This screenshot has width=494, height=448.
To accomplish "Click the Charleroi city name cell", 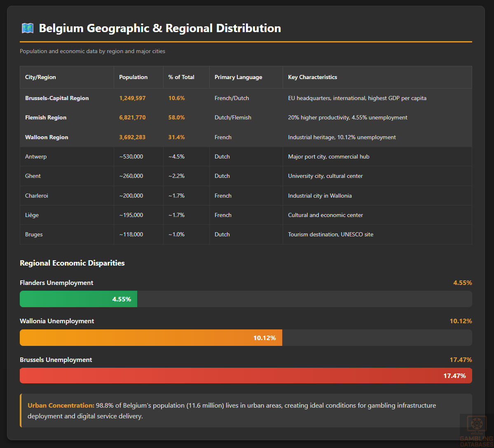I will point(37,196).
